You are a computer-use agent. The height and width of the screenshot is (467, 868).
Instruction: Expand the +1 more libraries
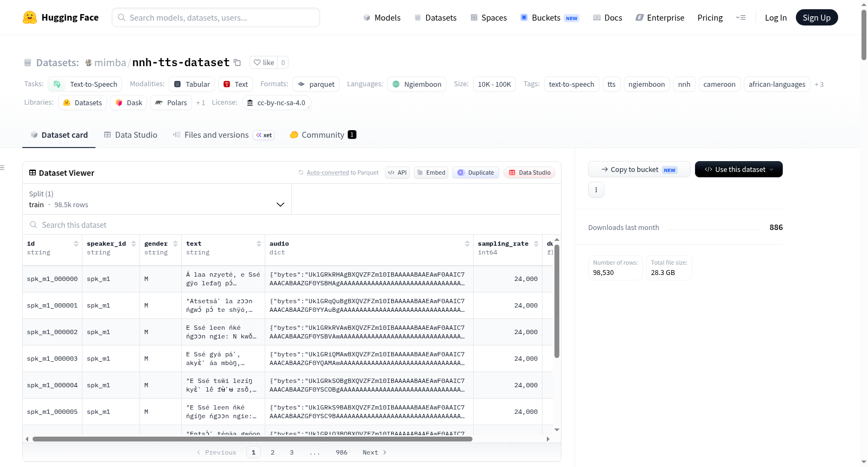pyautogui.click(x=201, y=103)
